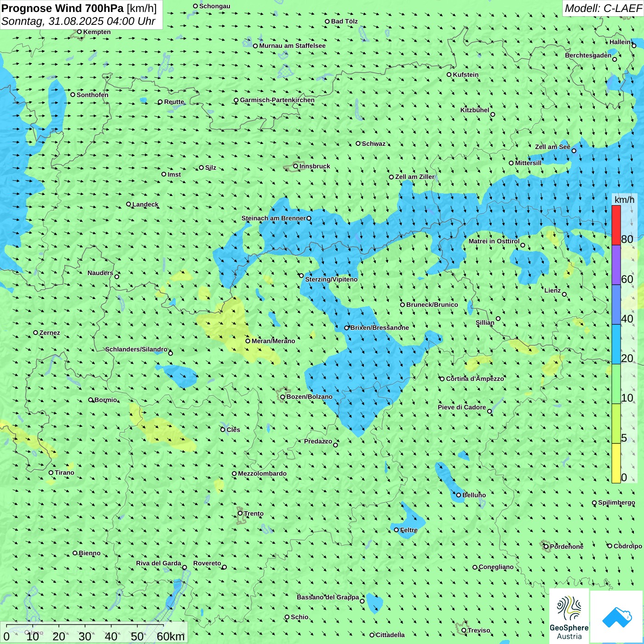Screen dimensions: 644x644
Task: Click the Sterzing/Vipiteno label
Action: tap(331, 279)
